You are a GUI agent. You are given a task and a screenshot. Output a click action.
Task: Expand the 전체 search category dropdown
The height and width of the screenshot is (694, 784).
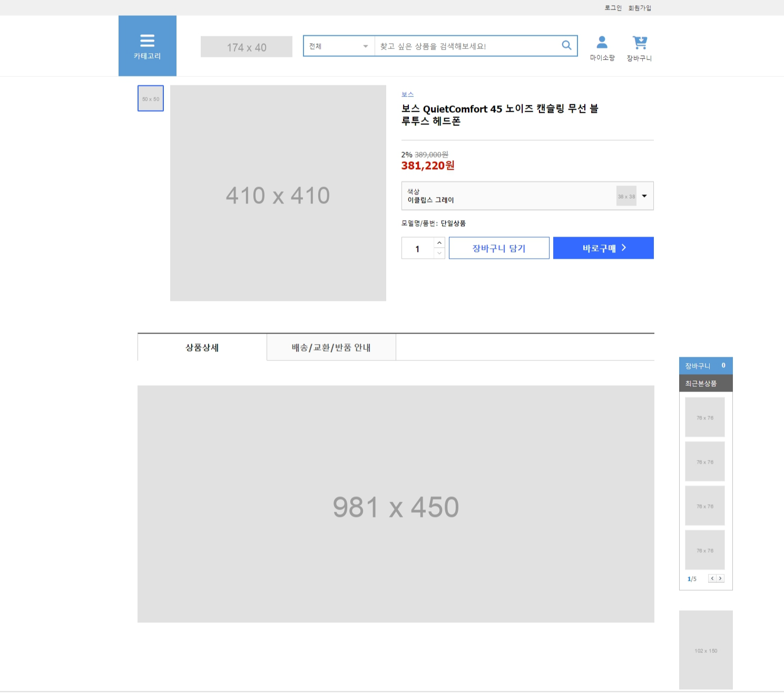click(x=339, y=46)
